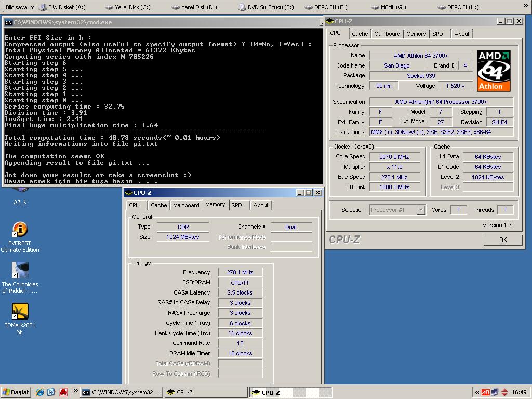The image size is (532, 399).
Task: Open DEPO III (F:) drive
Action: click(326, 7)
